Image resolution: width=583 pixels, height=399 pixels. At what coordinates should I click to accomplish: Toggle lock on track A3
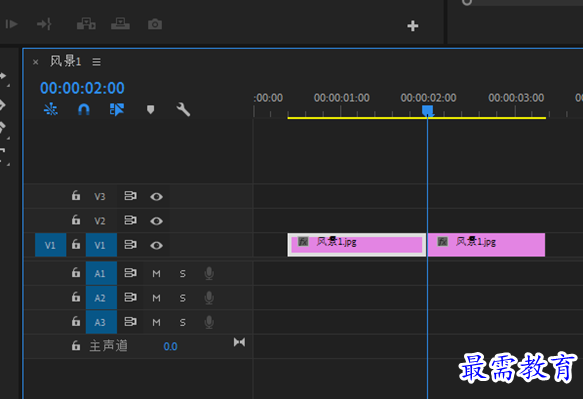(x=76, y=322)
